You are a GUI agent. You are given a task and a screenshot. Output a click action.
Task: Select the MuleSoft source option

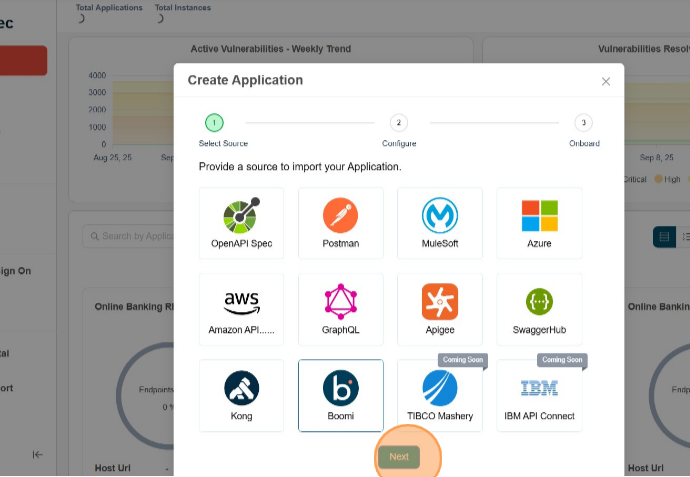pyautogui.click(x=439, y=223)
